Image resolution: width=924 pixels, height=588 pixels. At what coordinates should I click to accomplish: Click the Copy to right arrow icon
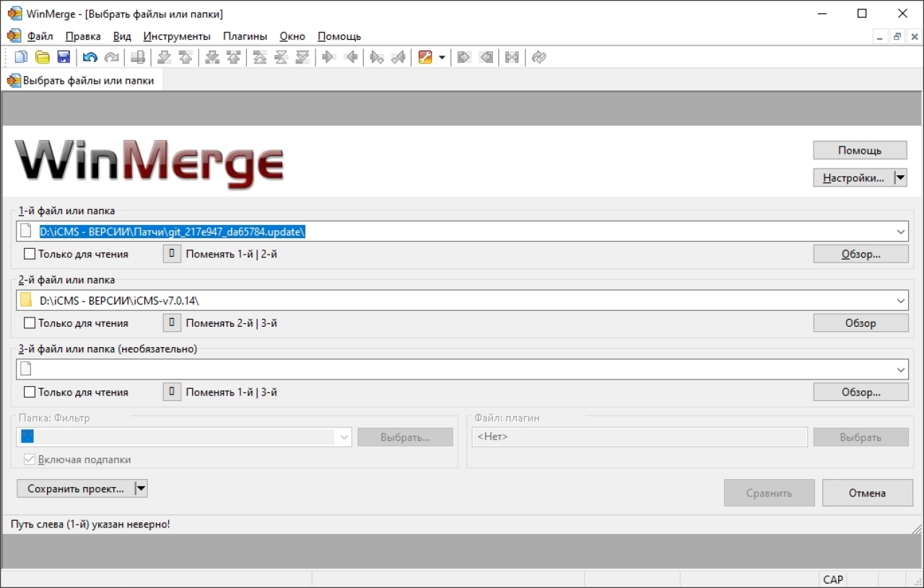[329, 57]
